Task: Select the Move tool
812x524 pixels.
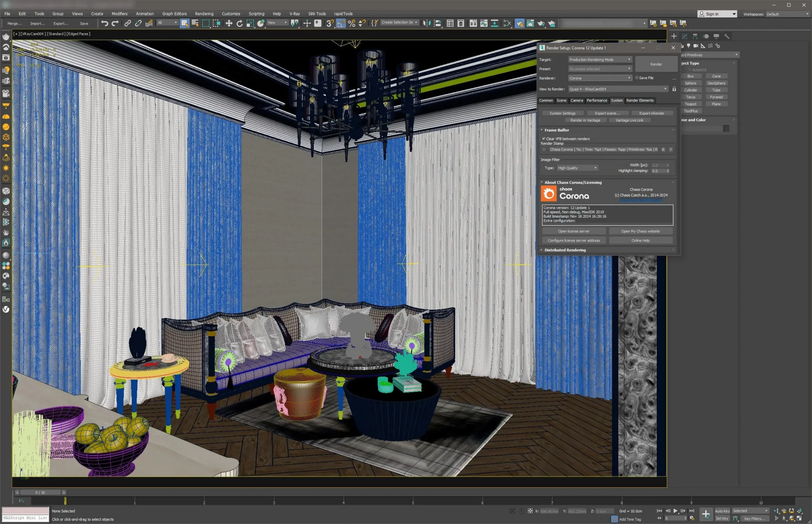Action: pos(229,23)
